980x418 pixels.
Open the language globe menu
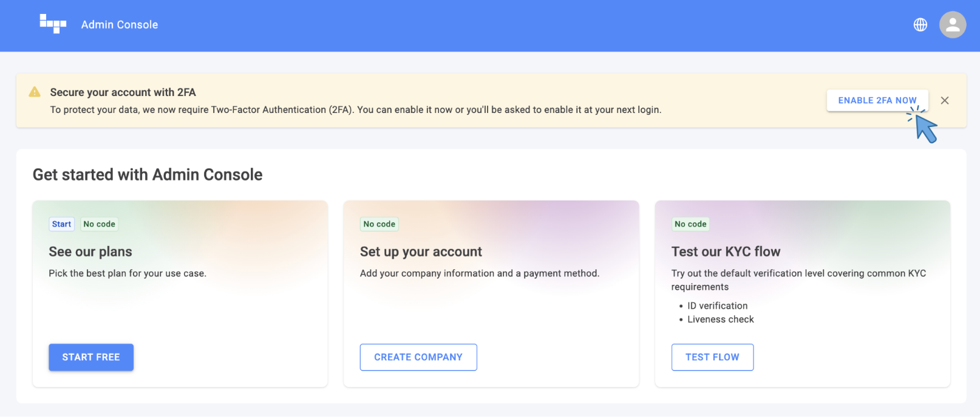point(920,25)
